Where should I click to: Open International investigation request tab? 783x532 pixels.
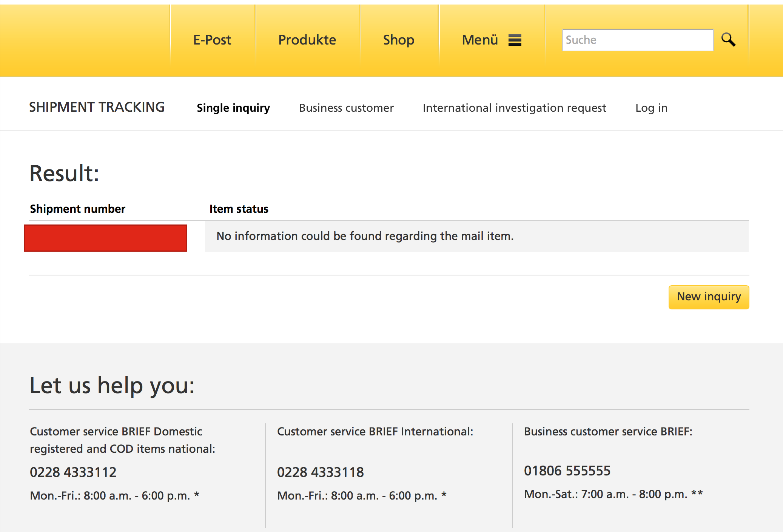pos(514,108)
